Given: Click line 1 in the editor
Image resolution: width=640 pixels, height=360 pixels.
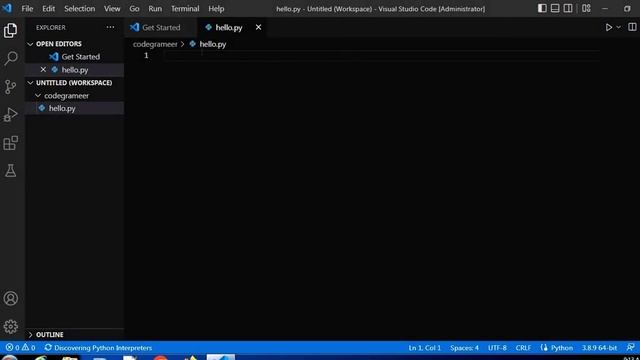Looking at the screenshot, I should (382, 56).
